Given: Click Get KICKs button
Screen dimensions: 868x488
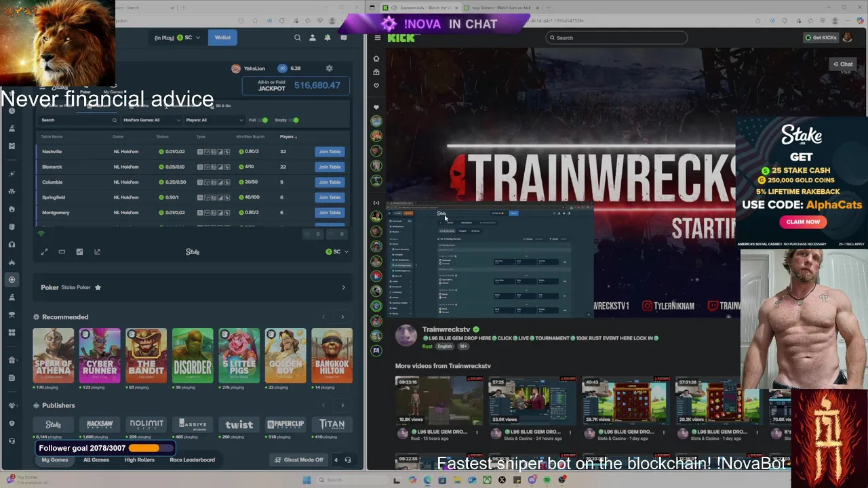Looking at the screenshot, I should click(821, 38).
